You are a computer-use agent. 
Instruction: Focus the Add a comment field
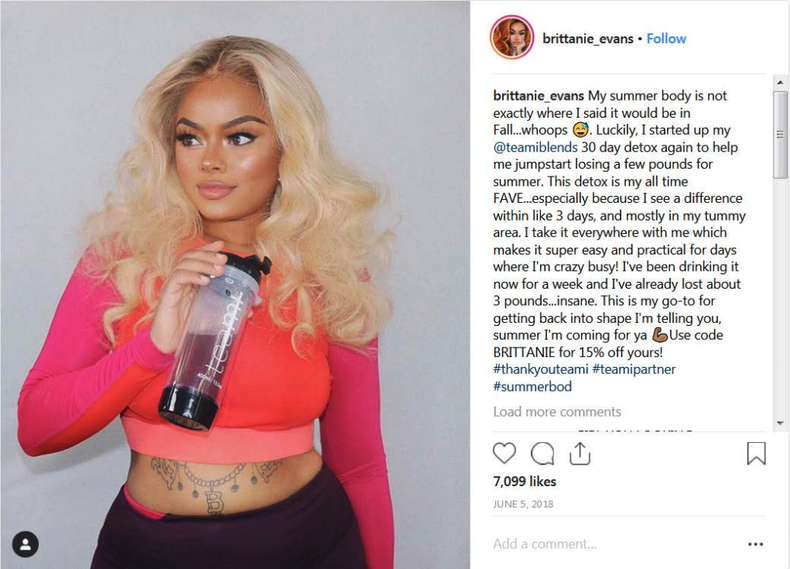[x=615, y=544]
